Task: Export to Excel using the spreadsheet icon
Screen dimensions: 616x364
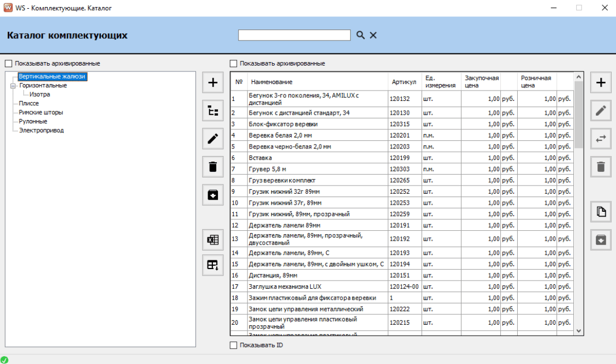Action: point(213,240)
